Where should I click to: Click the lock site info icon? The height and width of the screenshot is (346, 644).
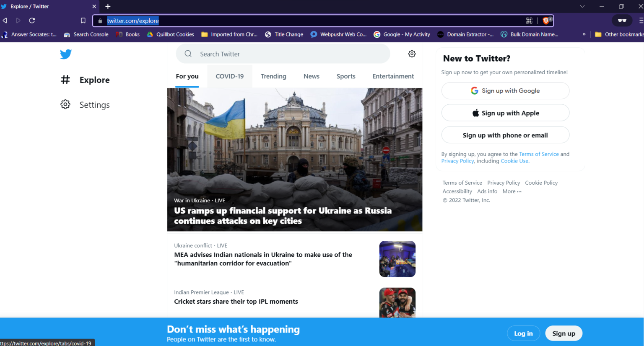point(100,21)
